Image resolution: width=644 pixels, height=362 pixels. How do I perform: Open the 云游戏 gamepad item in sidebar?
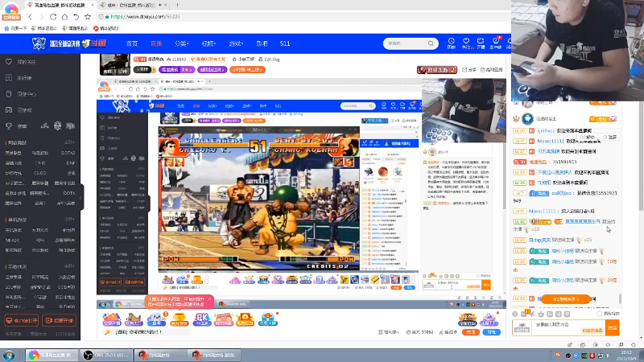pos(19,110)
